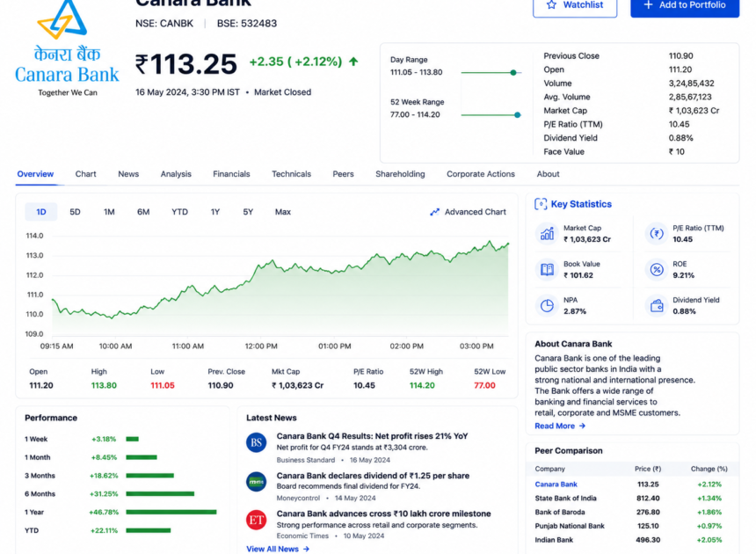Click the 6 Months performance bar
The width and height of the screenshot is (756, 554).
pyautogui.click(x=160, y=493)
